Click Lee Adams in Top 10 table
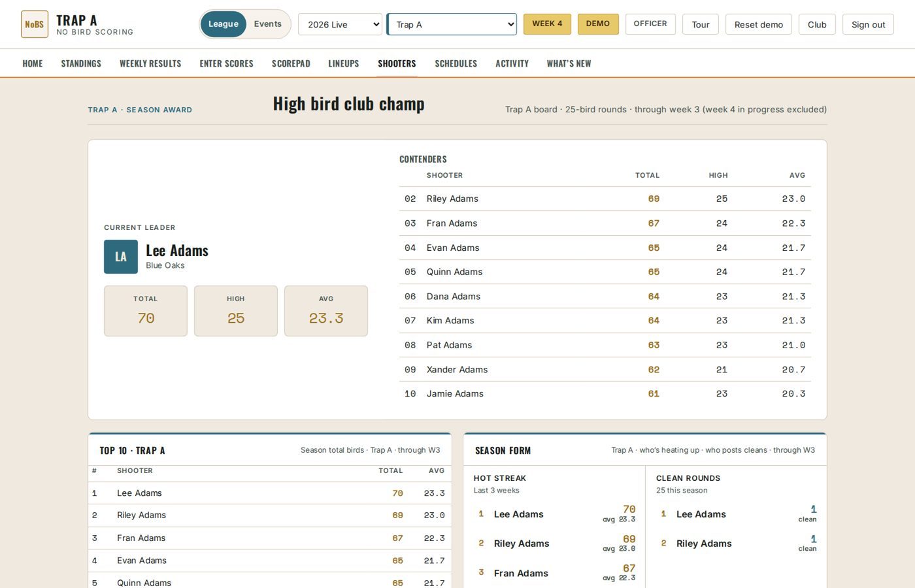This screenshot has width=915, height=588. pyautogui.click(x=270, y=493)
